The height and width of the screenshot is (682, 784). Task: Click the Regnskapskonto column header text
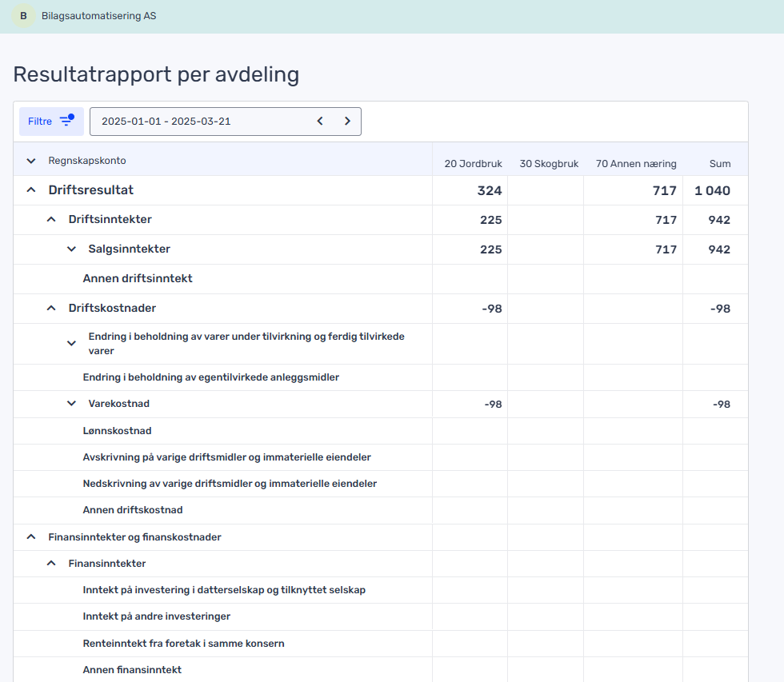tap(87, 161)
